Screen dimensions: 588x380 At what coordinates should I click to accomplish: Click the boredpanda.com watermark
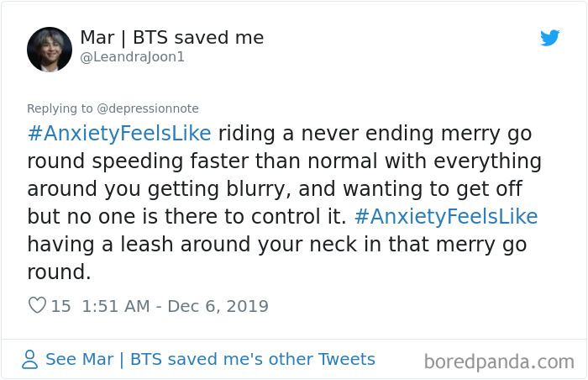(499, 362)
